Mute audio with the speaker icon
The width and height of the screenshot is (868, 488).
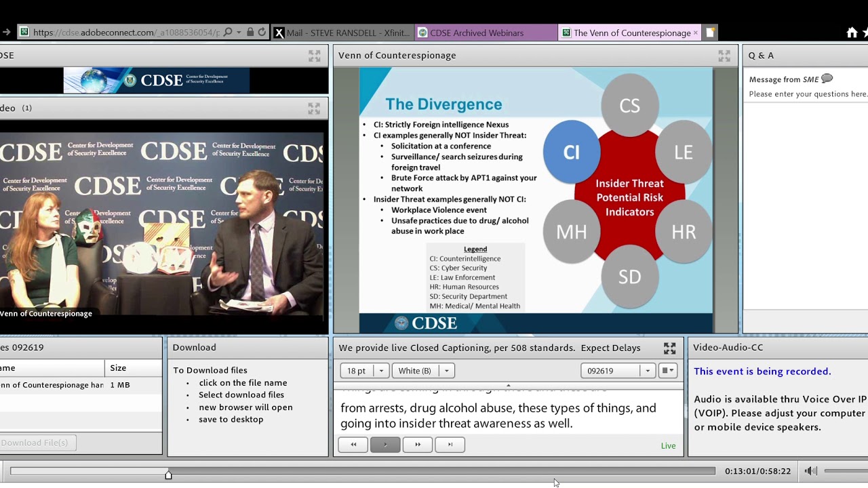pyautogui.click(x=810, y=471)
